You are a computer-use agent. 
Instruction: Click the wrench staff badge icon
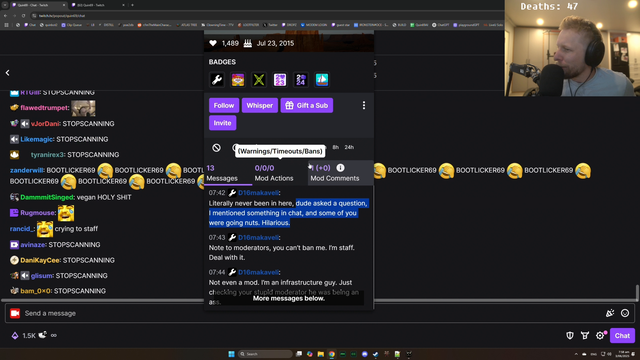pos(217,80)
